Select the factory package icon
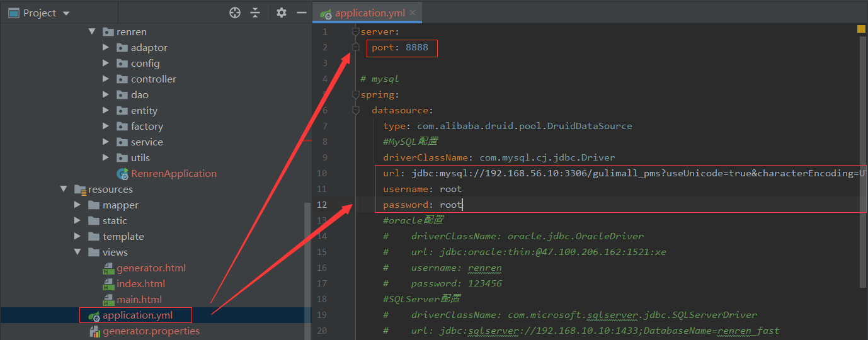 pos(122,126)
